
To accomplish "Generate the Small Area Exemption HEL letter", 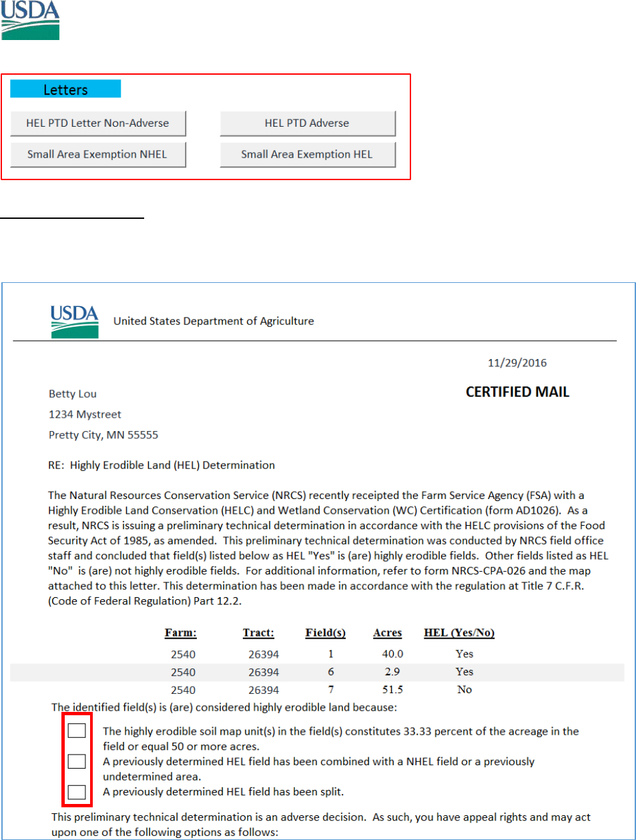I will [307, 155].
